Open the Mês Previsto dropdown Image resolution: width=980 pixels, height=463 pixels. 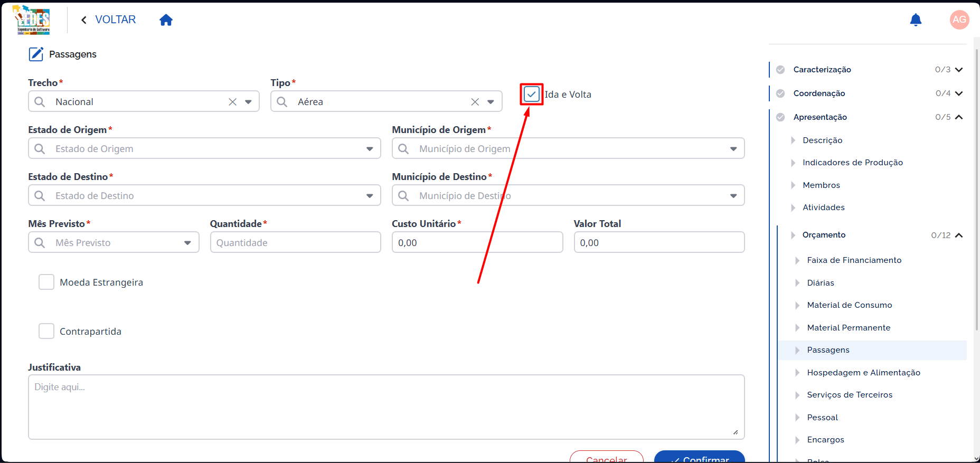pos(187,243)
